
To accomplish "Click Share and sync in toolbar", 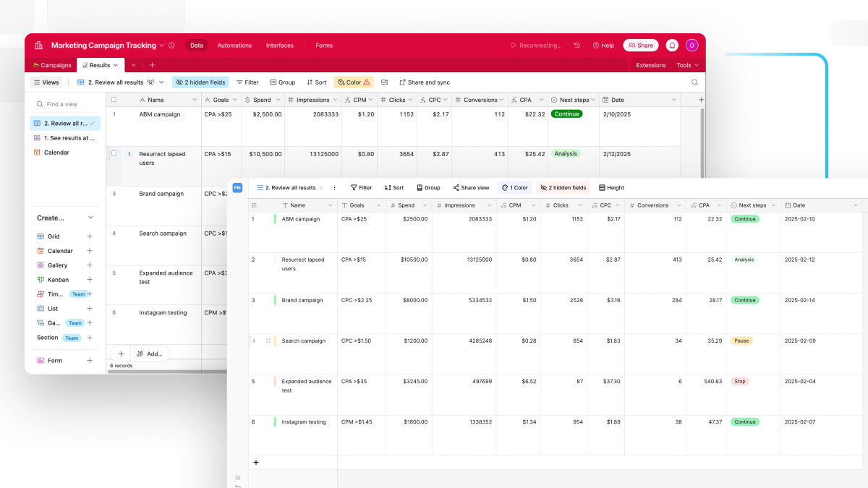I will pyautogui.click(x=425, y=82).
